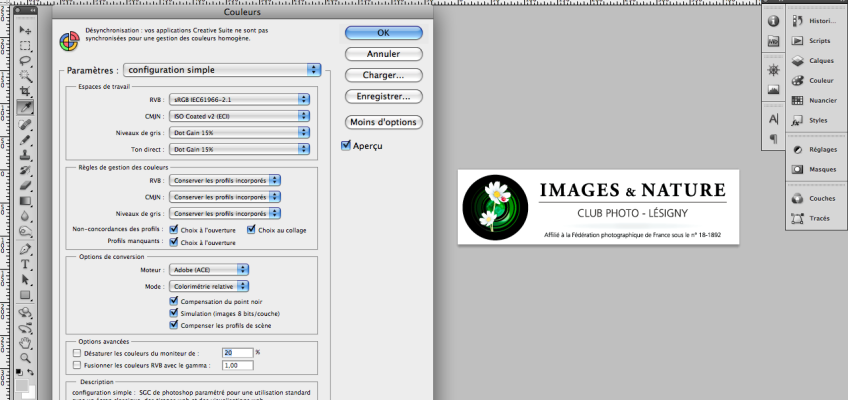Image resolution: width=848 pixels, height=400 pixels.
Task: Toggle the Aperçu checkbox
Action: pos(346,147)
